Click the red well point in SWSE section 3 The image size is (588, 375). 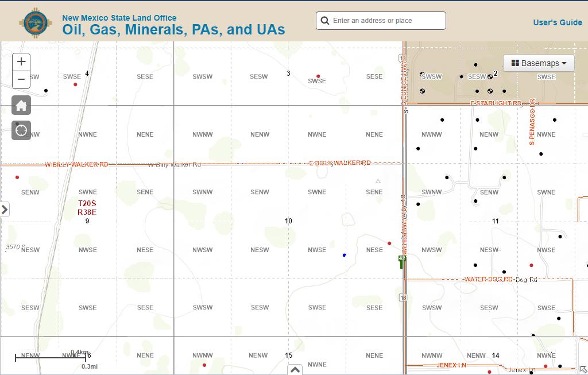click(318, 76)
